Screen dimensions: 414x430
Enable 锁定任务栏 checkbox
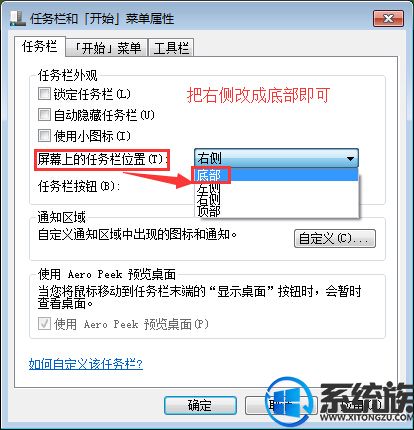[44, 94]
